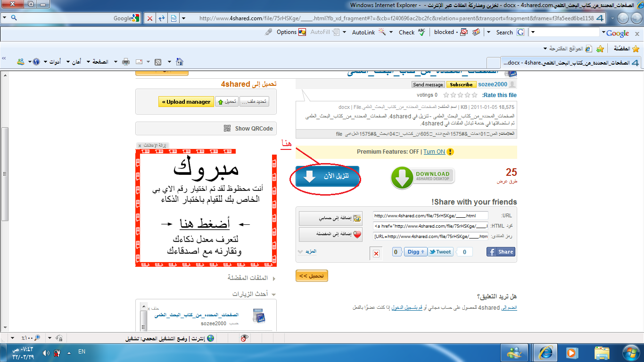Click the broken image icon near Digg counter
The height and width of the screenshot is (362, 644).
tap(376, 254)
